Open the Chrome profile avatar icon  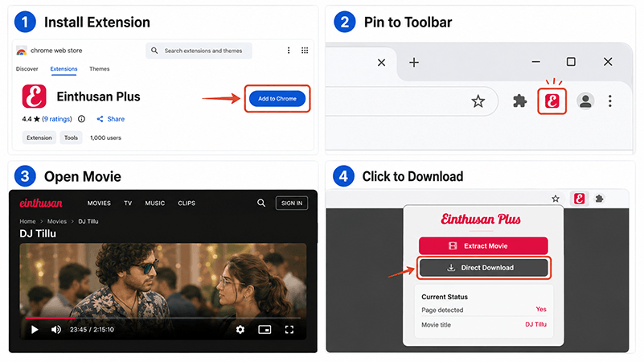click(585, 101)
